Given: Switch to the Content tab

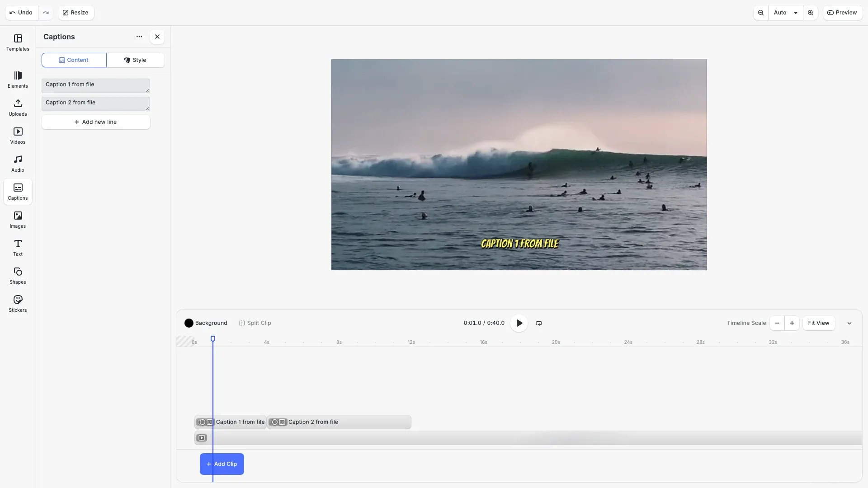Looking at the screenshot, I should [74, 60].
